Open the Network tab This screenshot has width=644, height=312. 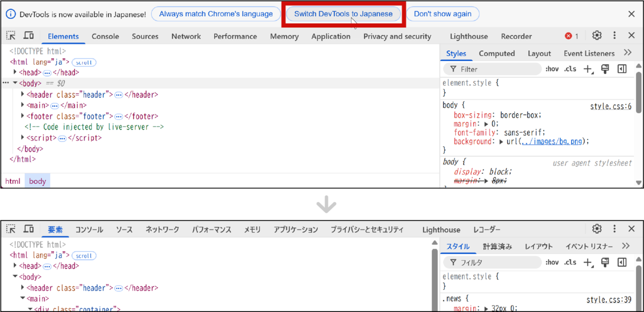[x=186, y=36]
